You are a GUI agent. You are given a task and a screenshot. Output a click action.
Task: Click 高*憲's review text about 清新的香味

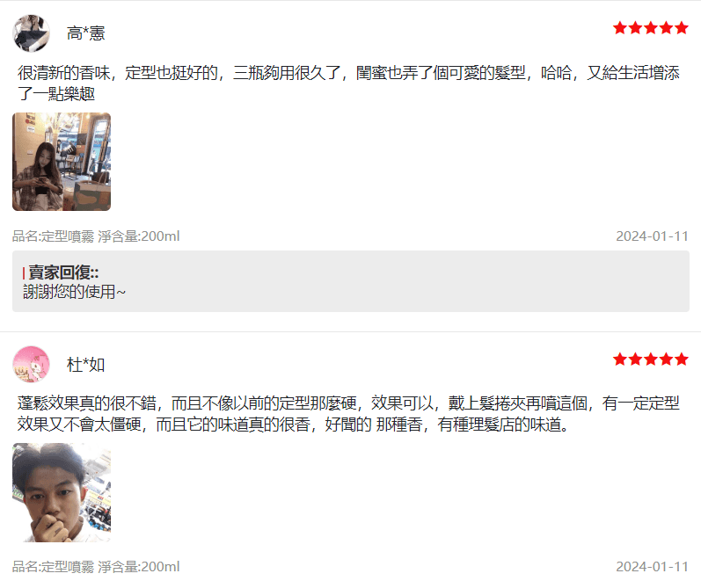tap(348, 83)
